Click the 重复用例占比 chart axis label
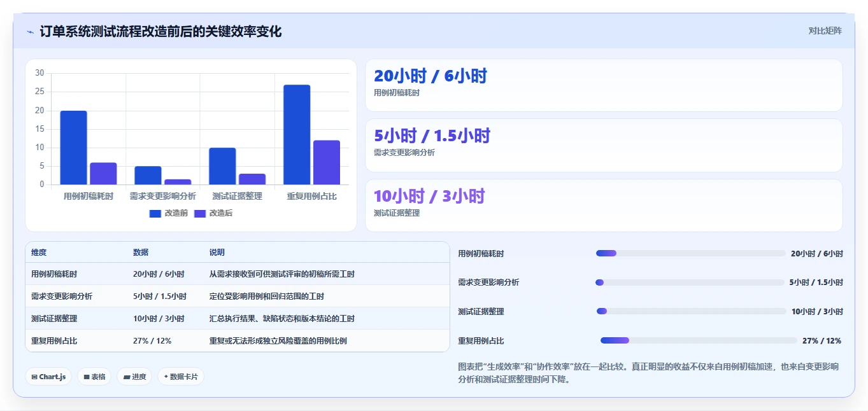Screen dimensions: 868x411 point(311,197)
